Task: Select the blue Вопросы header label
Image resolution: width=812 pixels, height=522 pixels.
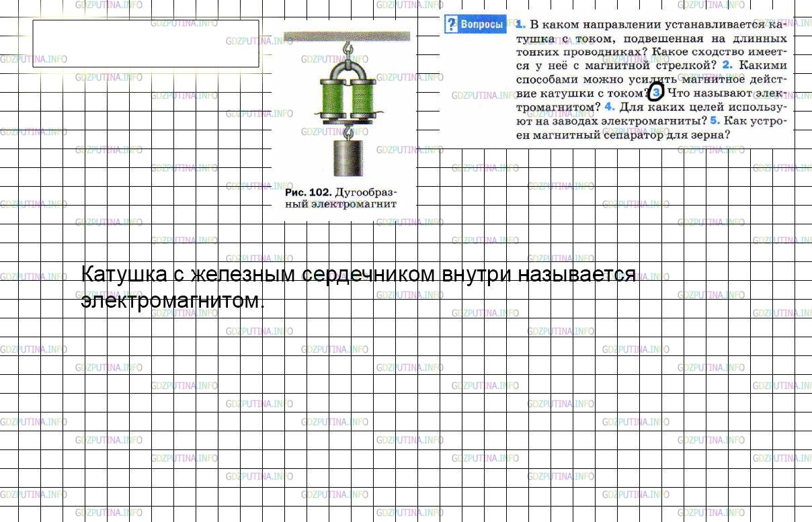Action: pos(481,25)
